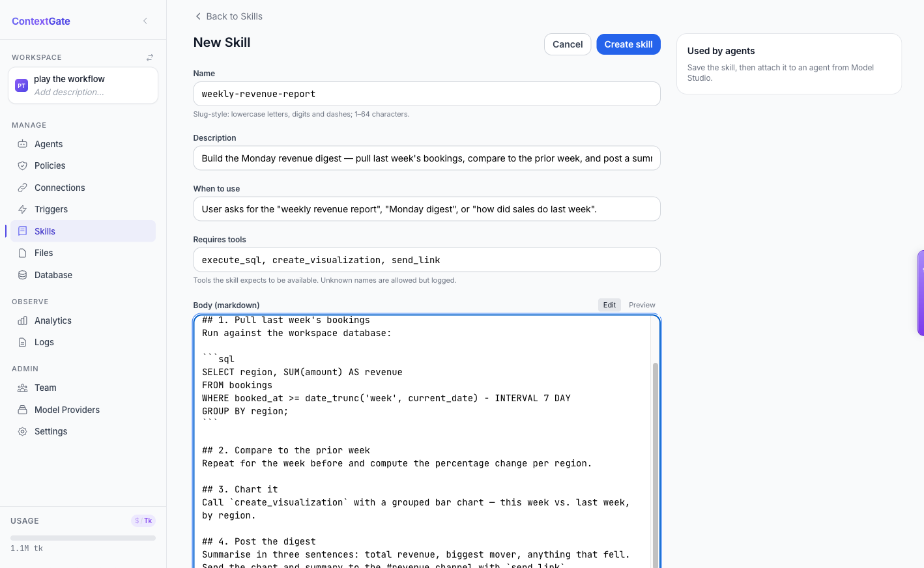Follow the Back to Skills link
Screen dimensions: 924x568
(x=229, y=16)
